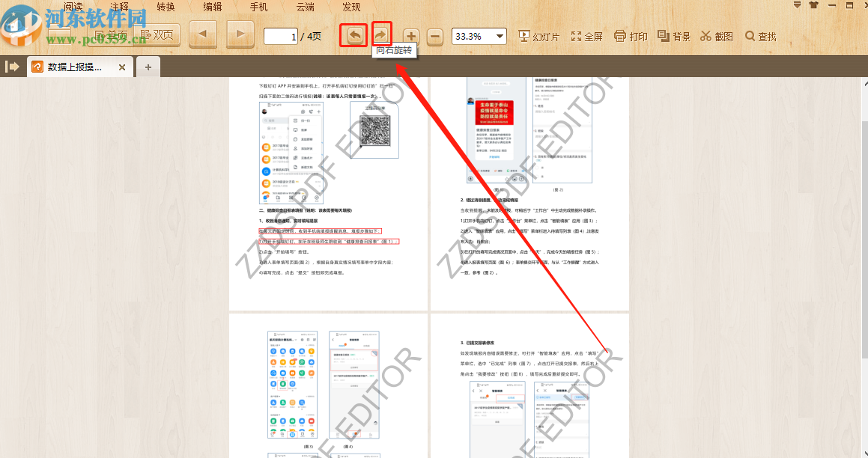Use 截图 screenshot tool

tap(716, 37)
